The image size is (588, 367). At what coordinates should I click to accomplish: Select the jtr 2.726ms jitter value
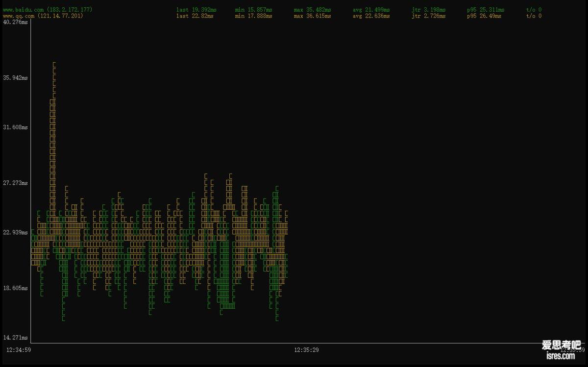[429, 16]
